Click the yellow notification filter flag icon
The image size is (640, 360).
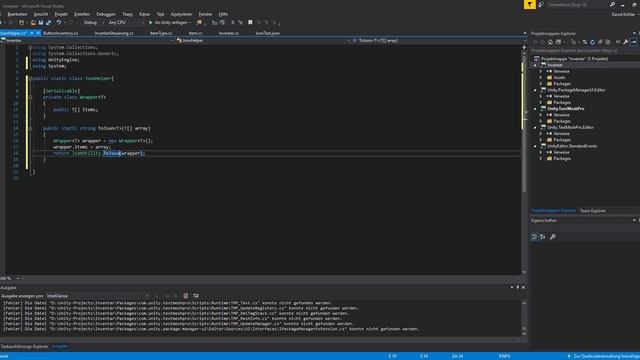(x=529, y=4)
